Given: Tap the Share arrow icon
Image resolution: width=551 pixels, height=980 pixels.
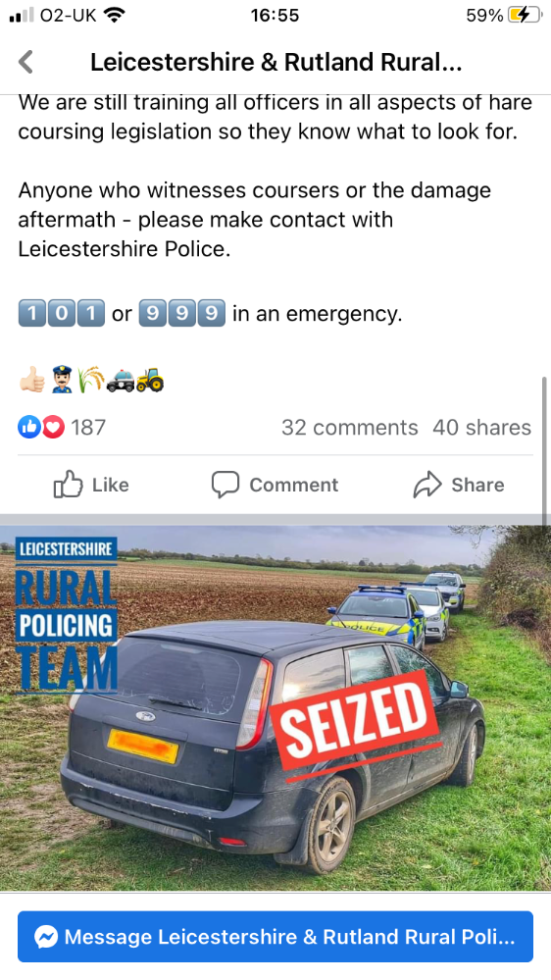Looking at the screenshot, I should [x=427, y=485].
